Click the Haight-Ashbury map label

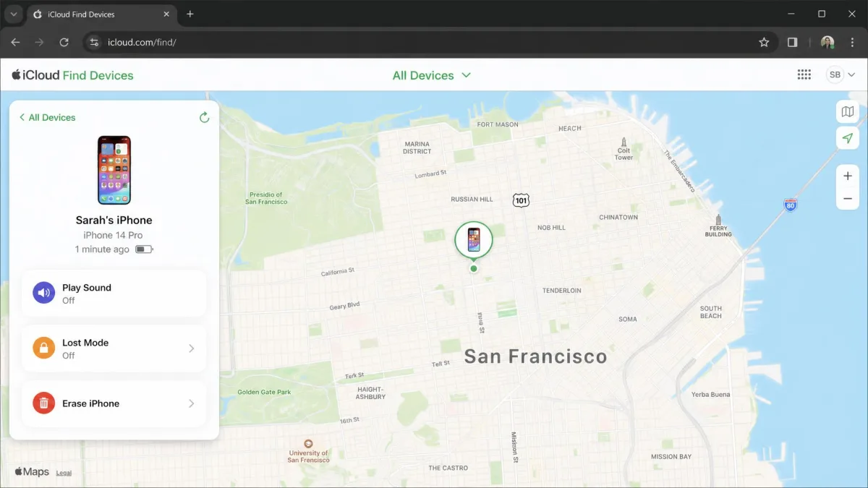pos(371,393)
